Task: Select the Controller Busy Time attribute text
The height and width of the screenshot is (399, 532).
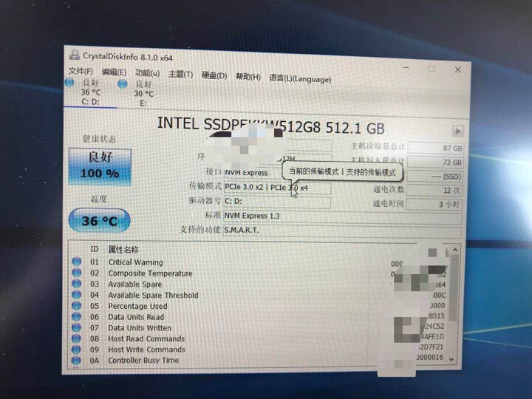Action: pos(143,361)
